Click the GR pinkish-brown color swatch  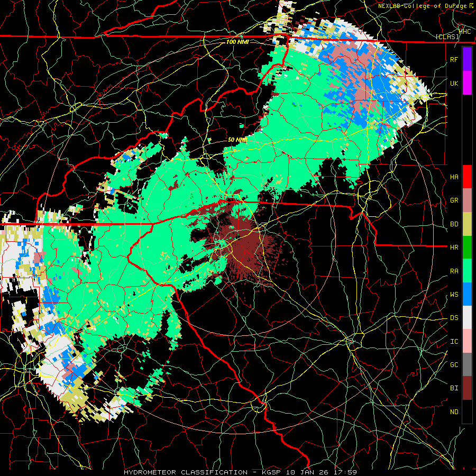(467, 200)
